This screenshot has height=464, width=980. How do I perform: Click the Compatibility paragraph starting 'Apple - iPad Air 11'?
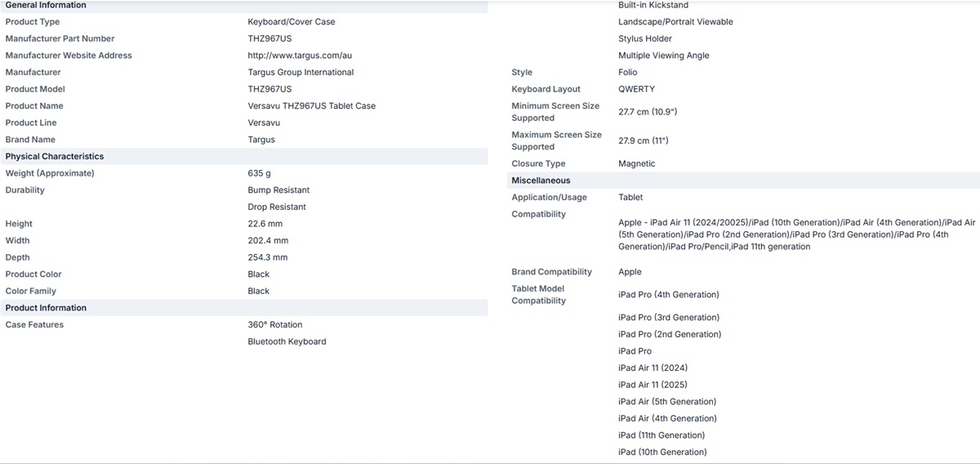click(x=796, y=234)
